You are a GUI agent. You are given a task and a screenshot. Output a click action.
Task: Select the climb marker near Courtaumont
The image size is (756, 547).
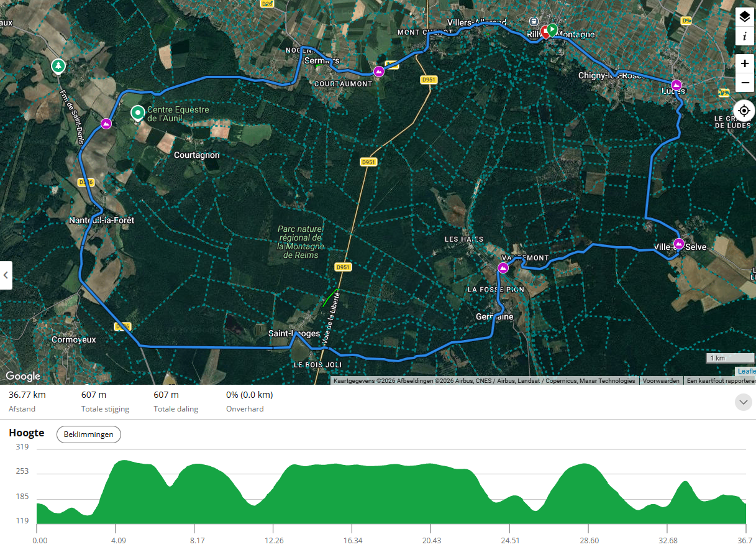[378, 72]
